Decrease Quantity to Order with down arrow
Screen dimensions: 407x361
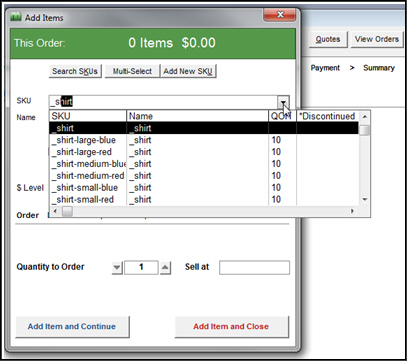coord(117,268)
